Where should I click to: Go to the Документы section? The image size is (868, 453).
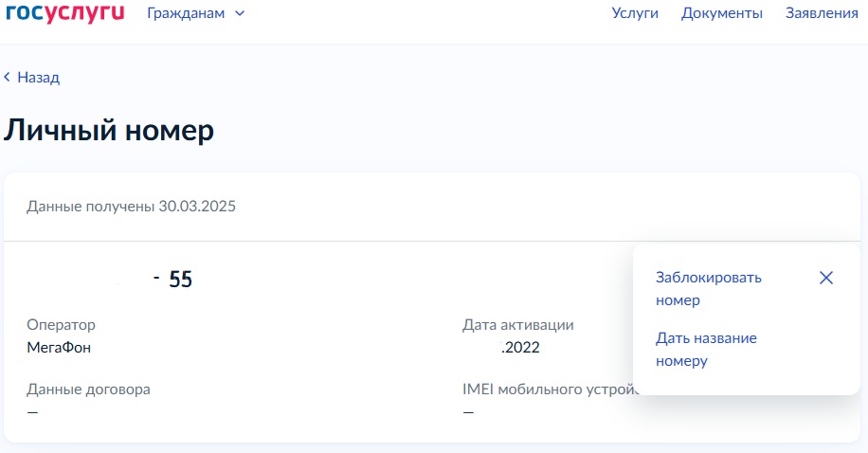coord(721,13)
